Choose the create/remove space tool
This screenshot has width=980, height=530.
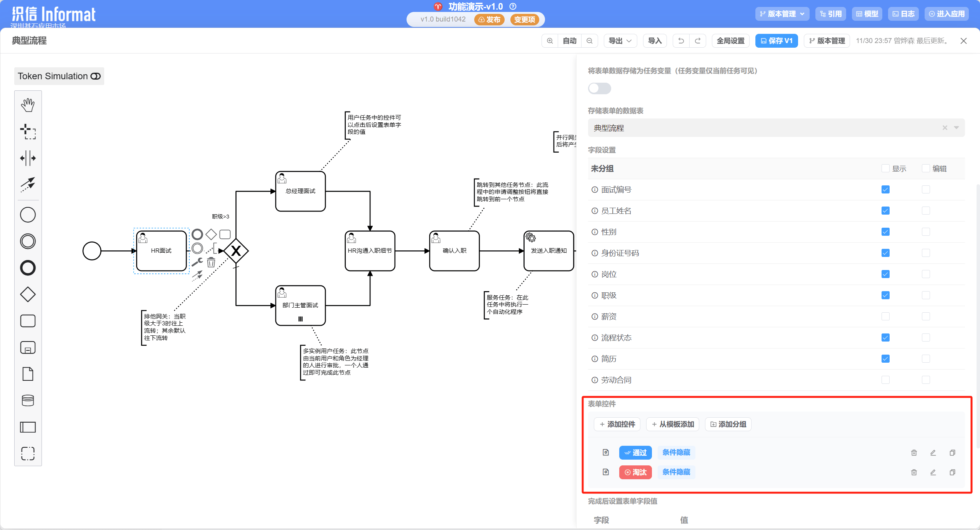click(x=28, y=158)
